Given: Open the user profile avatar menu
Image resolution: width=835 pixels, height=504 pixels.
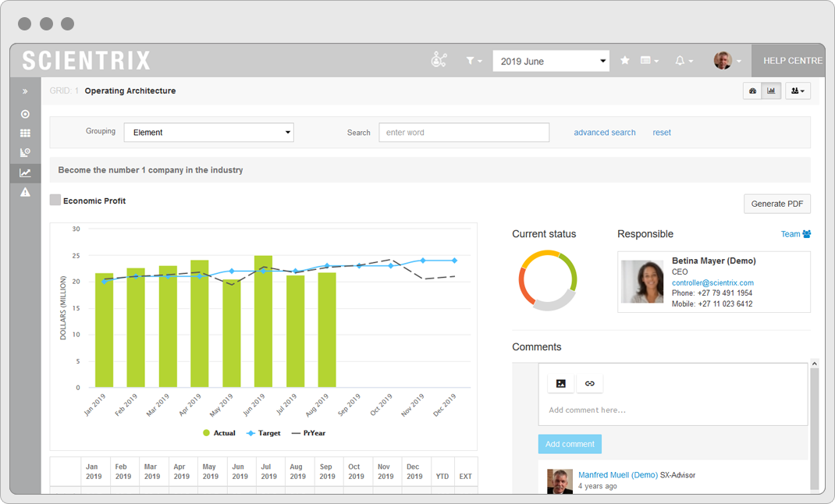Looking at the screenshot, I should click(727, 61).
